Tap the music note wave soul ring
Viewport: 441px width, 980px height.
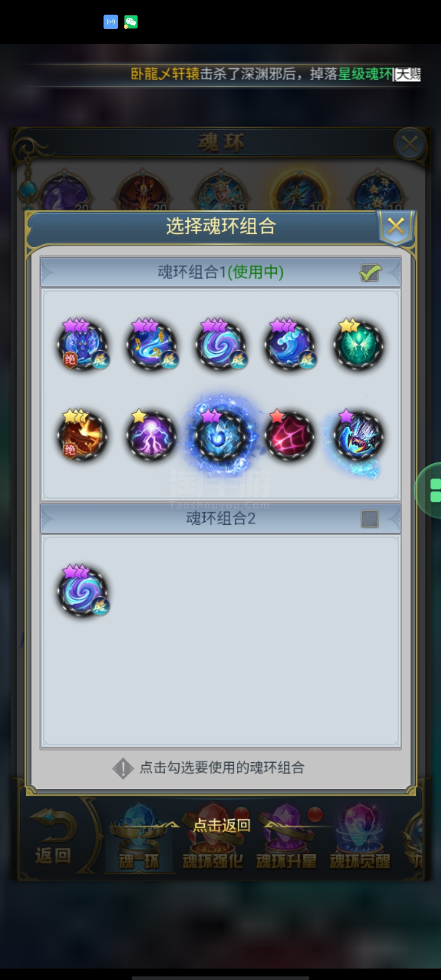pyautogui.click(x=152, y=345)
